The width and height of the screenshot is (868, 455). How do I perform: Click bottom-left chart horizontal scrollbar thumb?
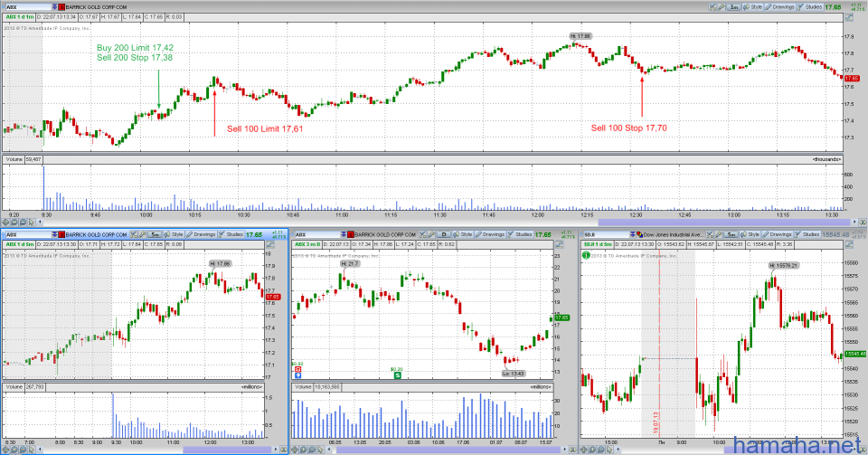click(x=227, y=450)
